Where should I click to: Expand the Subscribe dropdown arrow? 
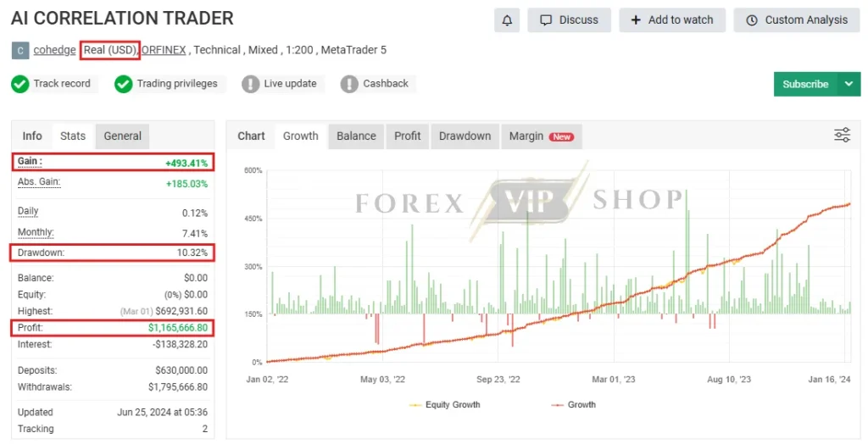[849, 84]
